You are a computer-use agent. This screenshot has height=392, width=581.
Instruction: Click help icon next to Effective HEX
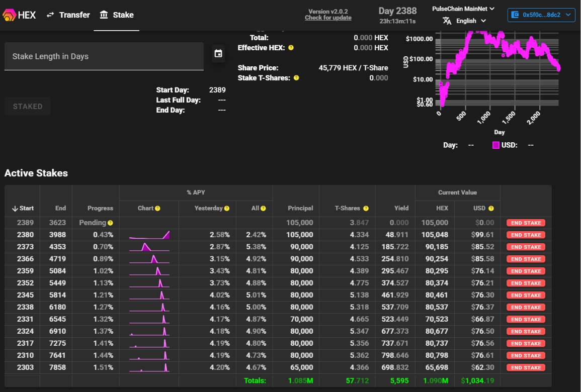[291, 48]
